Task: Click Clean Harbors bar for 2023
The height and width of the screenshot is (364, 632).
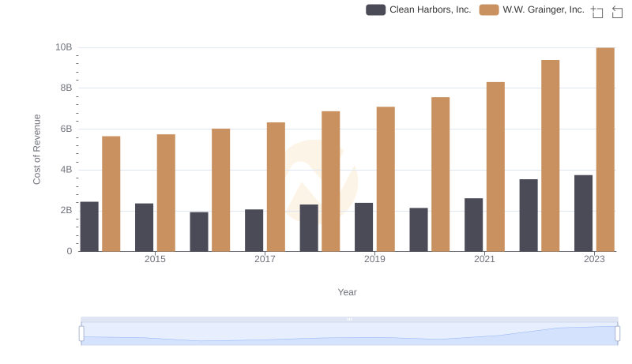Action: click(x=583, y=213)
